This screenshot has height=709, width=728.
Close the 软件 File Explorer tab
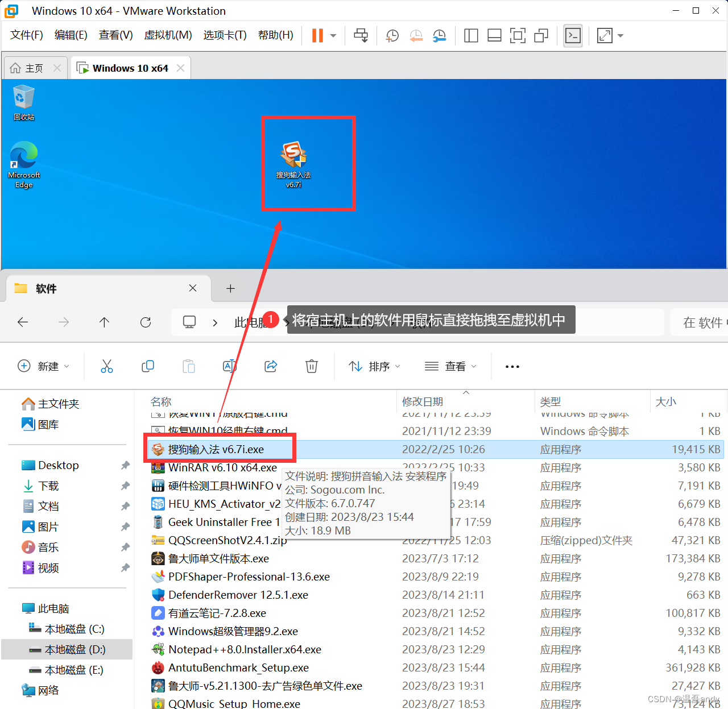pyautogui.click(x=193, y=288)
